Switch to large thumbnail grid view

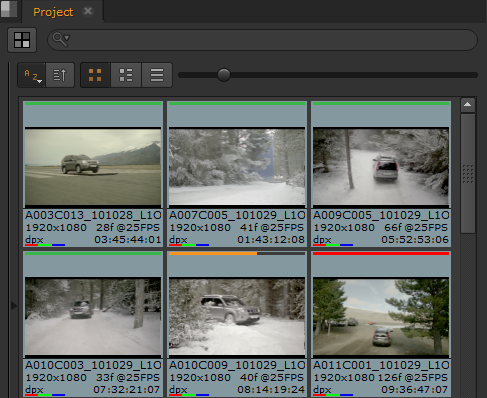point(95,75)
